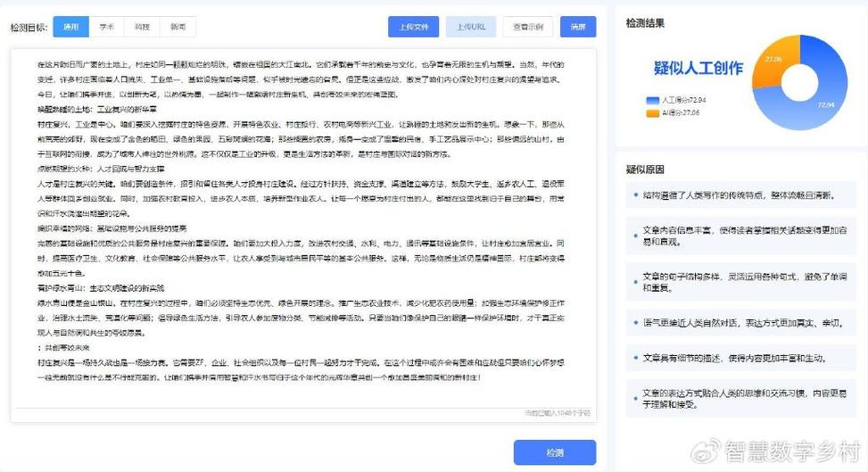Select reason '文章的表达方式贴合人类的思维'
868x472 pixels.
point(740,398)
